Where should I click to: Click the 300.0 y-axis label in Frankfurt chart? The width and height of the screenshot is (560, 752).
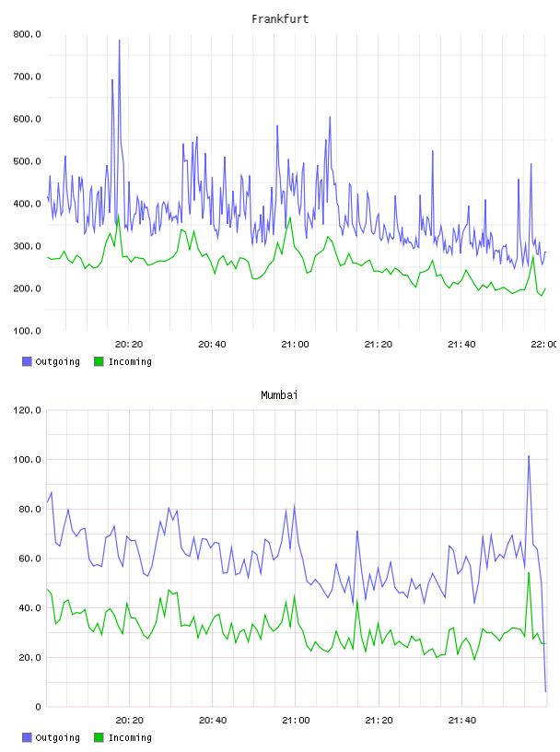27,246
